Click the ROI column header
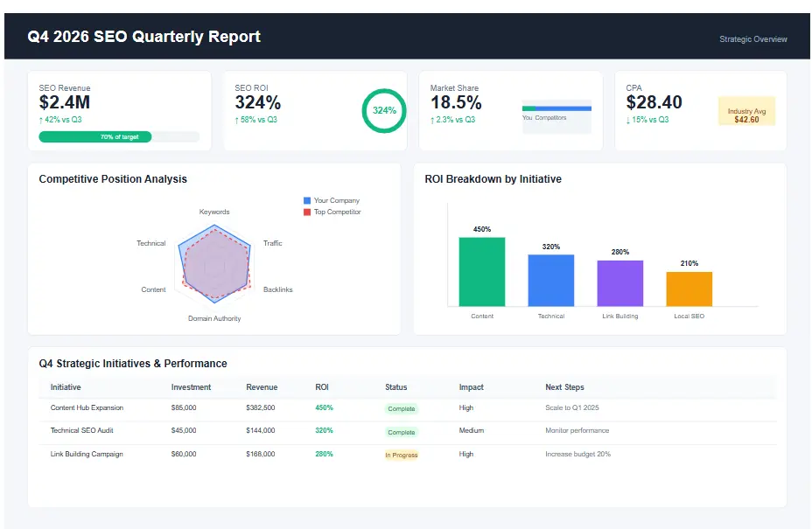This screenshot has height=529, width=812. point(322,387)
